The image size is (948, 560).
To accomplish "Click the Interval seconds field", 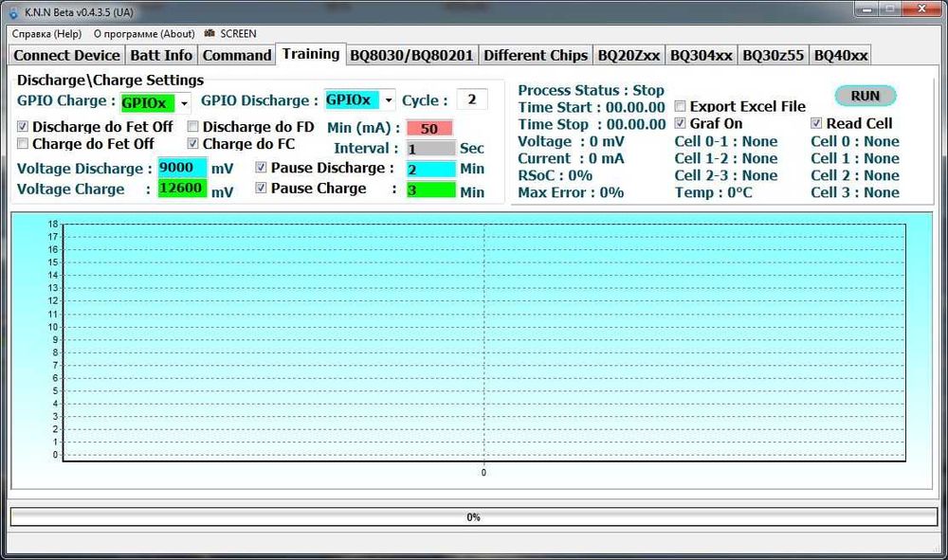I will click(430, 149).
